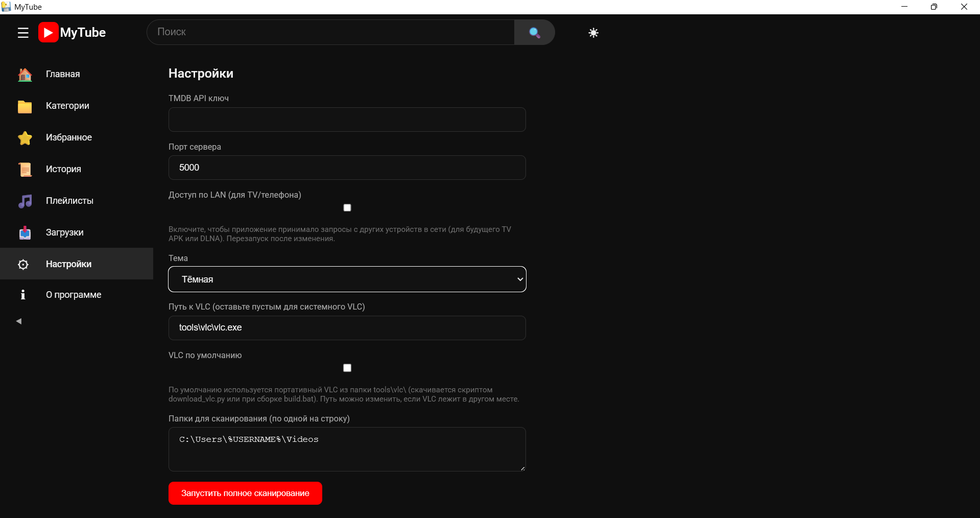Click the folder icon for Категории
Viewport: 980px width, 518px height.
25,106
